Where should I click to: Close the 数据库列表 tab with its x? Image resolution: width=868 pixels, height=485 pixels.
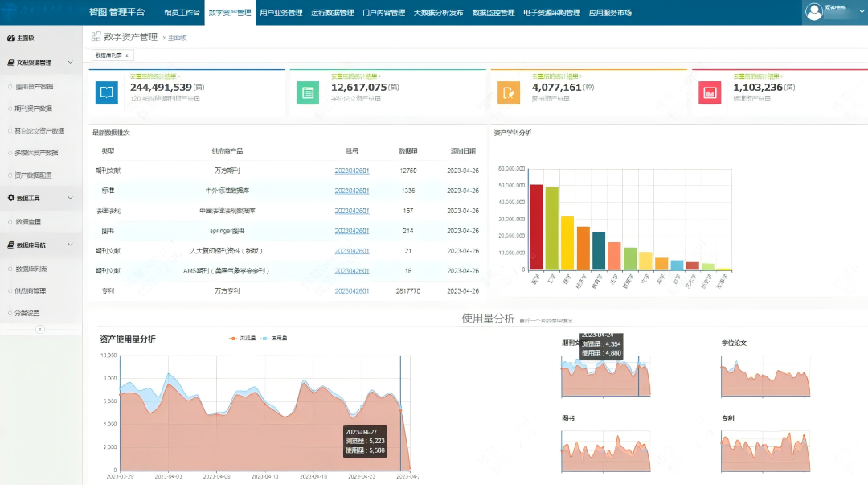click(x=127, y=55)
